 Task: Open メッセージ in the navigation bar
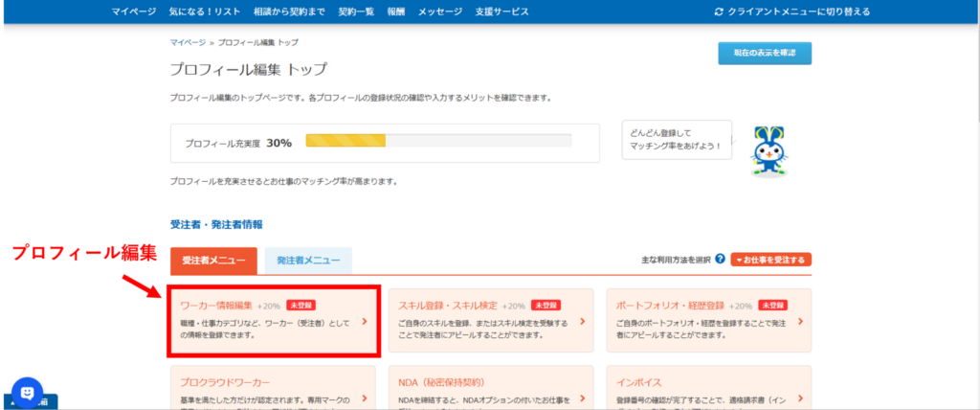(x=440, y=11)
